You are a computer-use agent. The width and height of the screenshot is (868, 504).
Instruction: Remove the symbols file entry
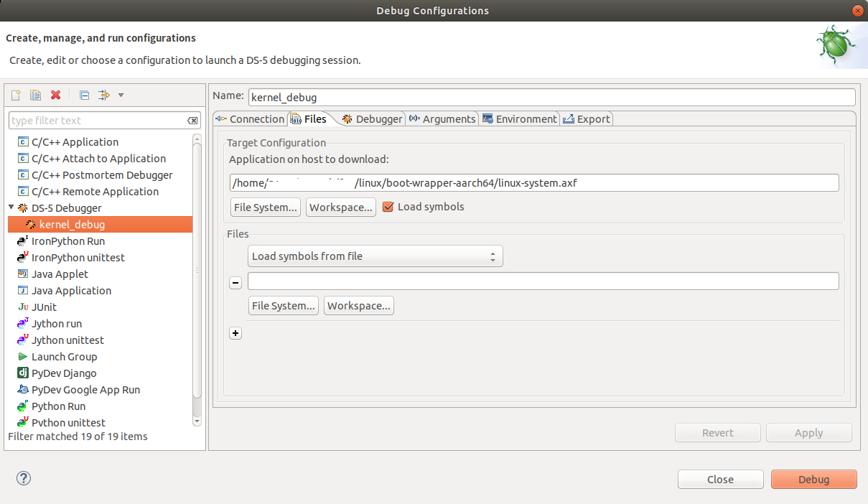point(235,282)
